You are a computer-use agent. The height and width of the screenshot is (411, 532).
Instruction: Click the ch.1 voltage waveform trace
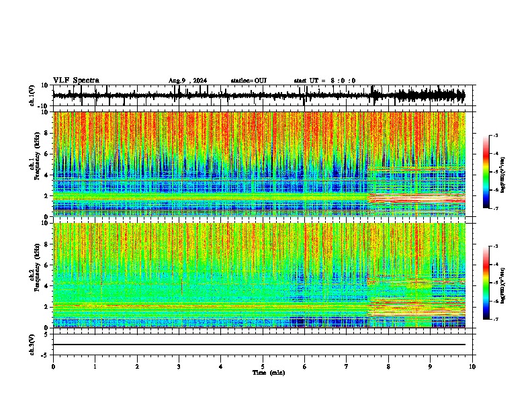(x=259, y=95)
